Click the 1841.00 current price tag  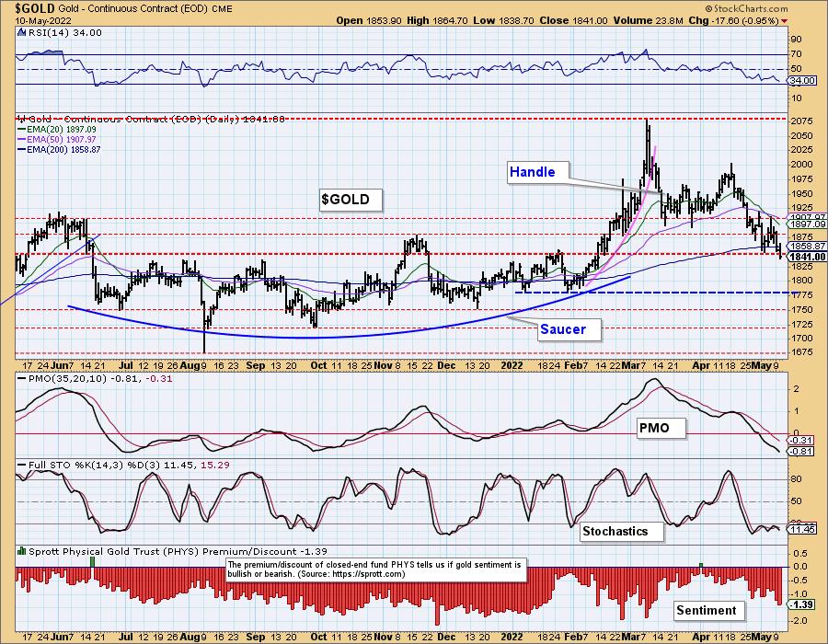(807, 257)
